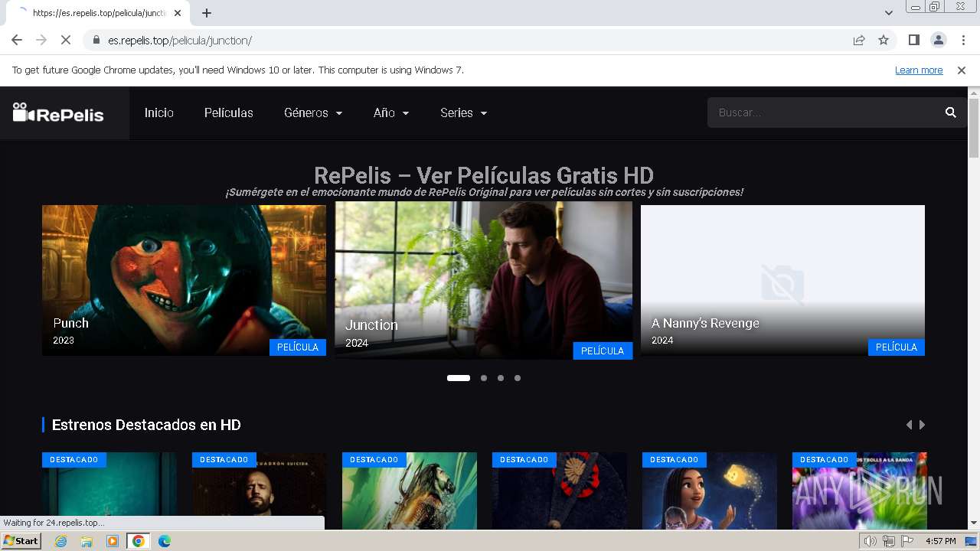Open Internet Explorer from taskbar
The width and height of the screenshot is (980, 551).
coord(60,541)
